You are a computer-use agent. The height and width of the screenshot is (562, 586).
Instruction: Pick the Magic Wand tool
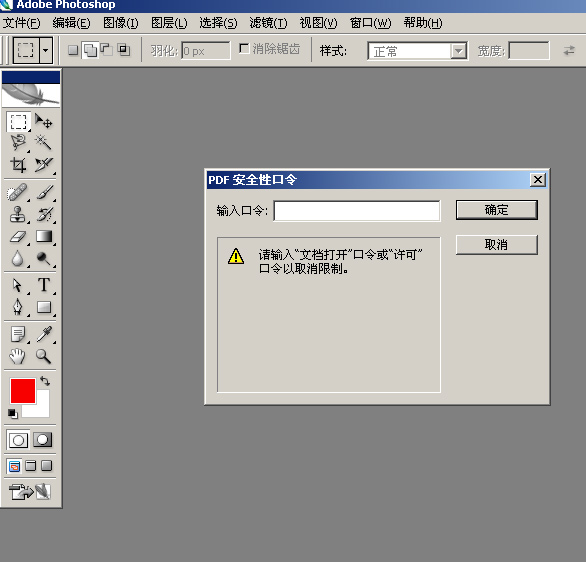coord(43,143)
